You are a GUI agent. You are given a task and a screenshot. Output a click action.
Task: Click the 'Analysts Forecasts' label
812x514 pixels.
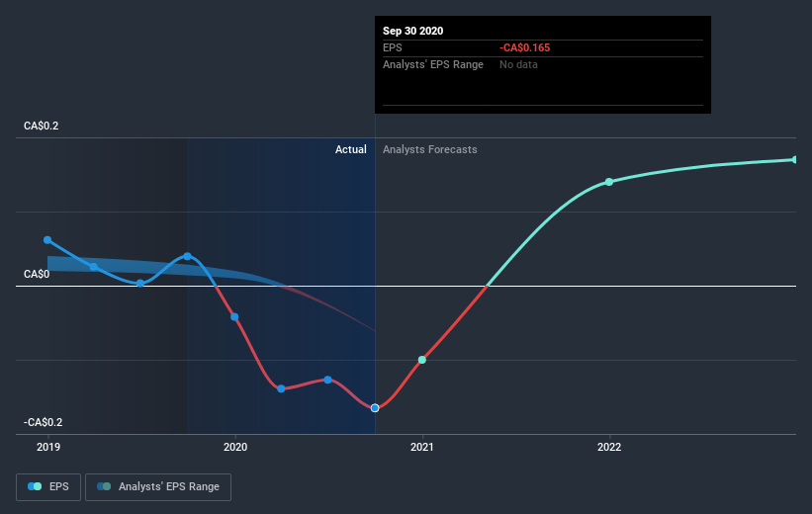430,149
